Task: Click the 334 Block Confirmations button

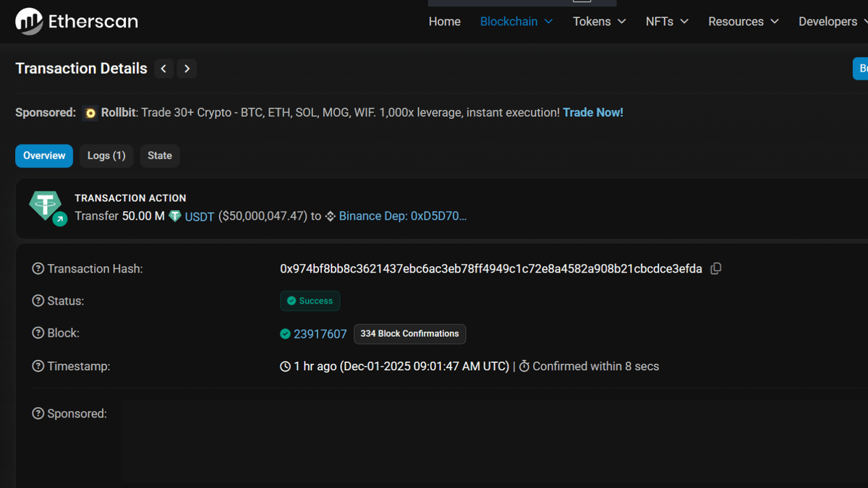Action: coord(409,334)
